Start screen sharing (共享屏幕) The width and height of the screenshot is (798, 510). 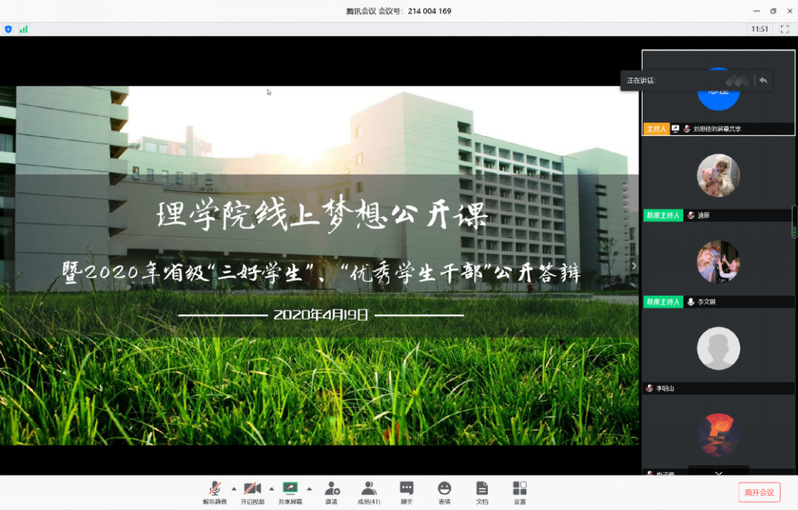point(290,491)
